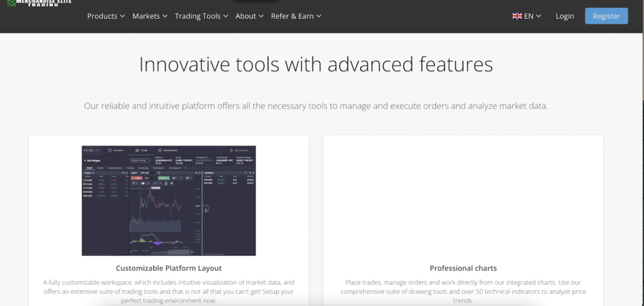
Task: Click the Login link
Action: (x=565, y=16)
